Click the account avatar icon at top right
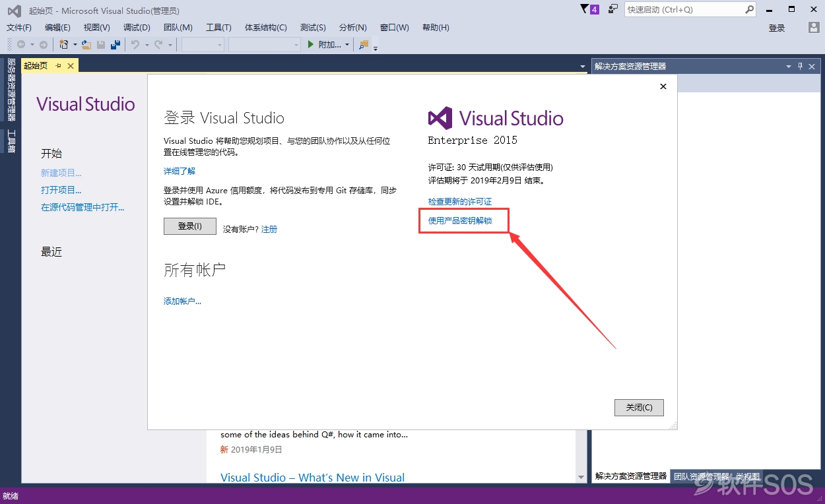Screen dimensions: 825x504 coord(814,27)
